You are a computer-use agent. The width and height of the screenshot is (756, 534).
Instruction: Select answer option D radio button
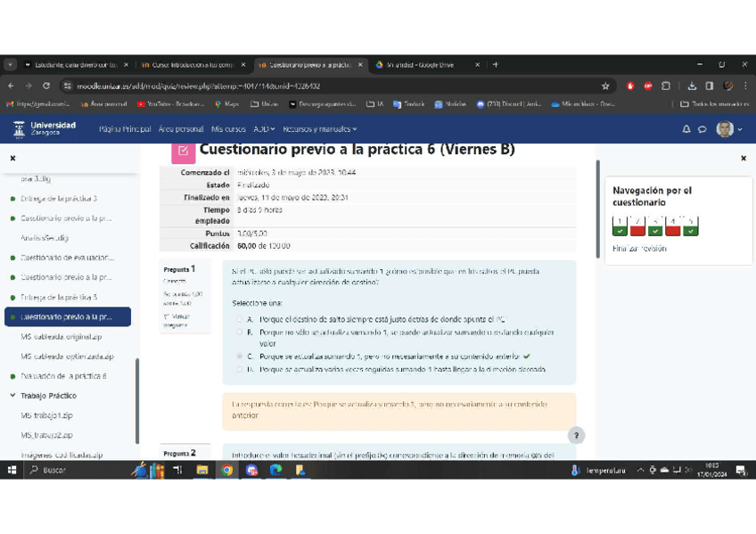(x=240, y=369)
